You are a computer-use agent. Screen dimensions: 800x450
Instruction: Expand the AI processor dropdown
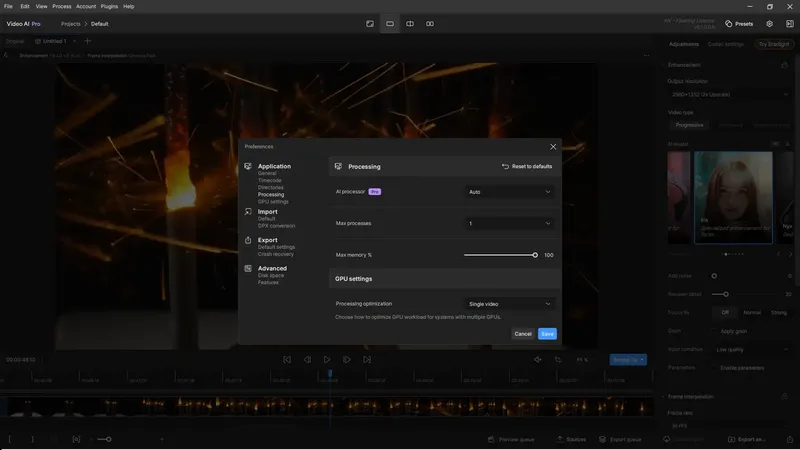pyautogui.click(x=509, y=191)
